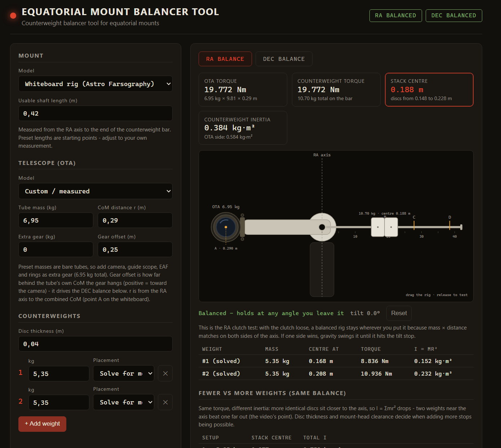Open Placement dropdown for counterweight 1
This screenshot has width=501, height=448.
click(x=124, y=373)
